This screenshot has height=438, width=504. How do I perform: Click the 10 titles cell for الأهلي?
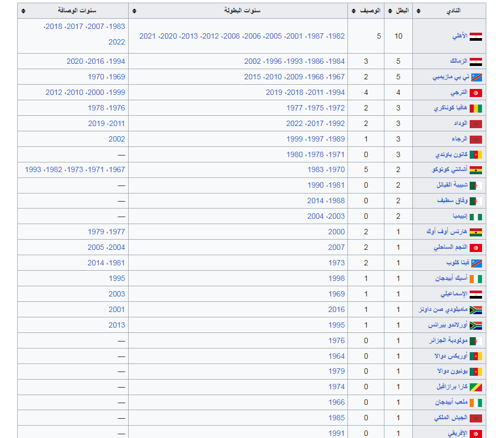(398, 36)
